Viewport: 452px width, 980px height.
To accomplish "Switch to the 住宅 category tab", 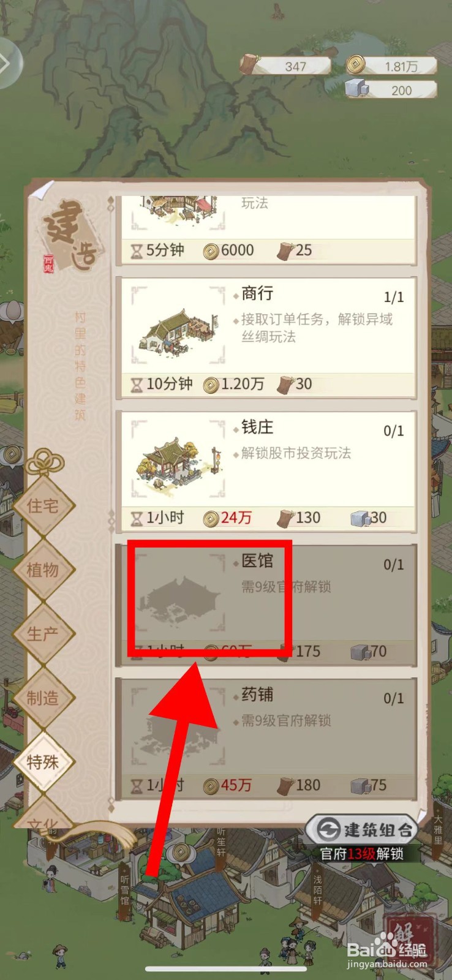I will [43, 506].
